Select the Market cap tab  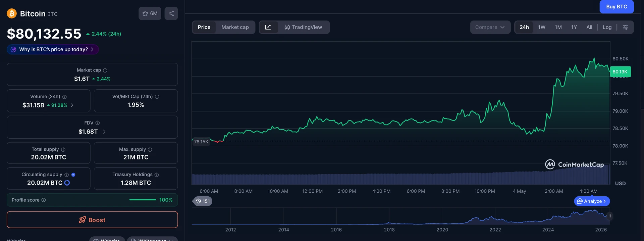click(235, 27)
